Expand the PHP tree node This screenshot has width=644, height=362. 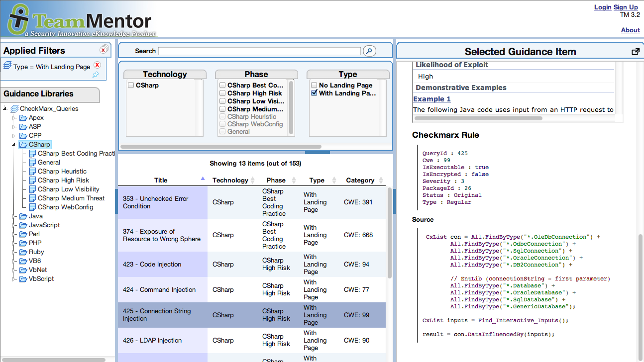click(x=14, y=243)
